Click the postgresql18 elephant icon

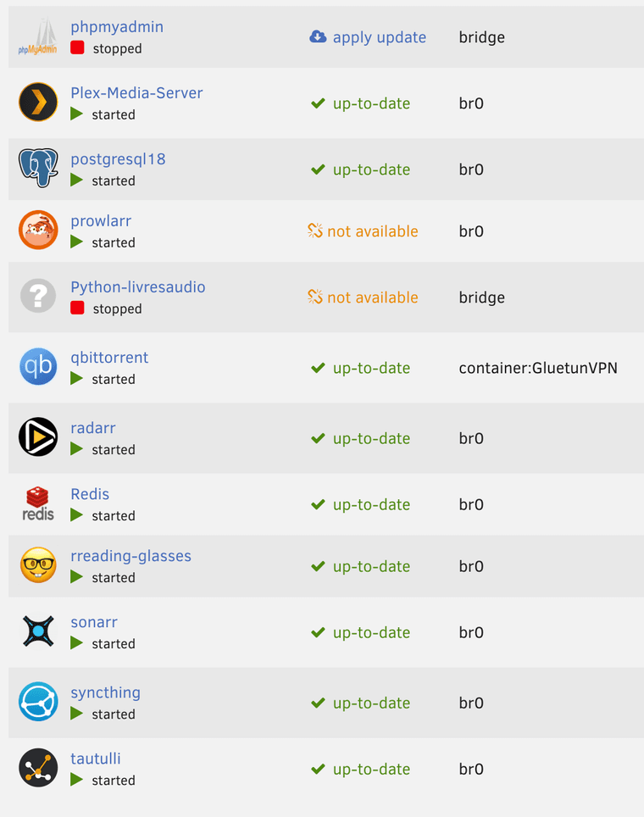[38, 169]
